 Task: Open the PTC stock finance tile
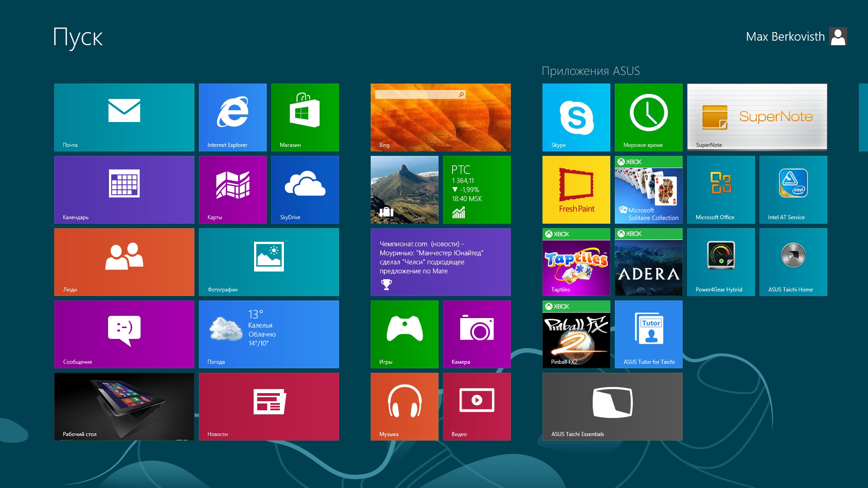pos(476,189)
